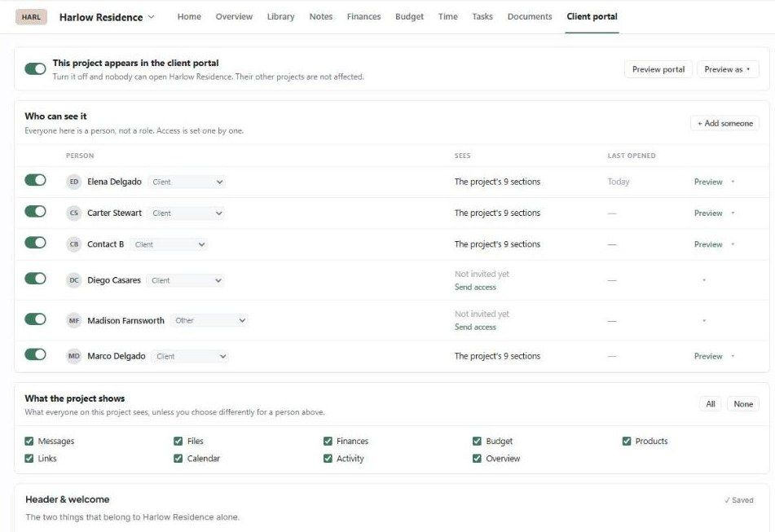Open the Notes tab
This screenshot has width=775, height=532.
[x=321, y=17]
